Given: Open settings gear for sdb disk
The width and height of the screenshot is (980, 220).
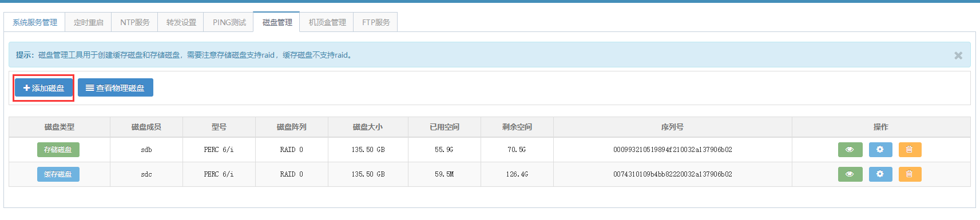Looking at the screenshot, I should [x=880, y=150].
